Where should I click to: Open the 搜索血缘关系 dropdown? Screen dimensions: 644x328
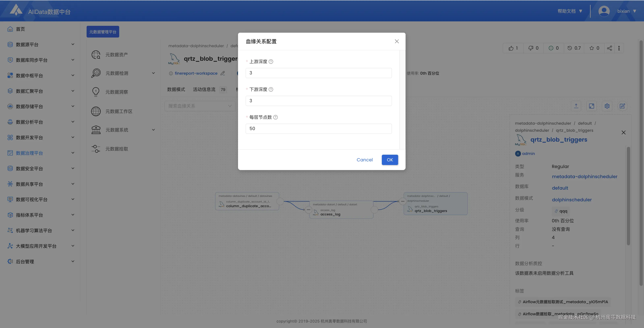coord(200,106)
